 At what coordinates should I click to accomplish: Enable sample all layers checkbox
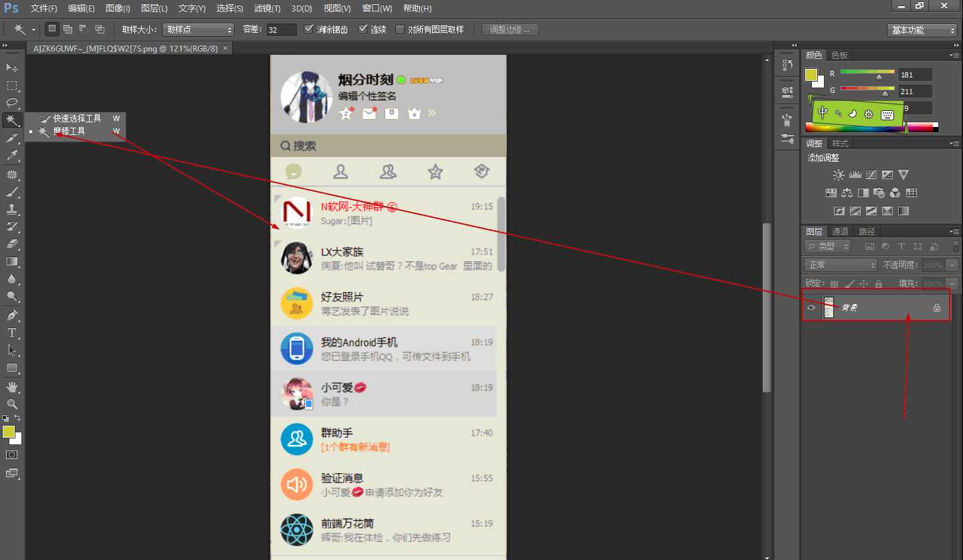(x=400, y=29)
